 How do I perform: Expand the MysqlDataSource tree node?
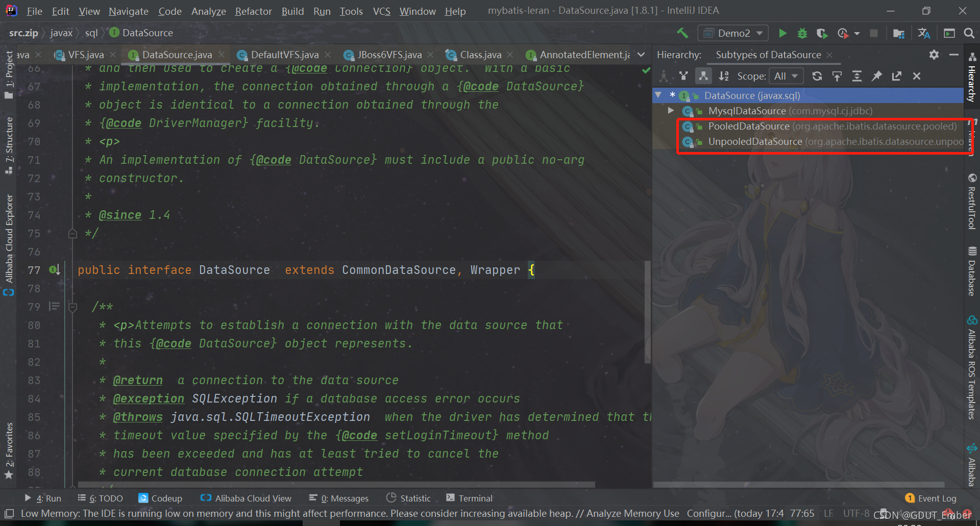(671, 110)
